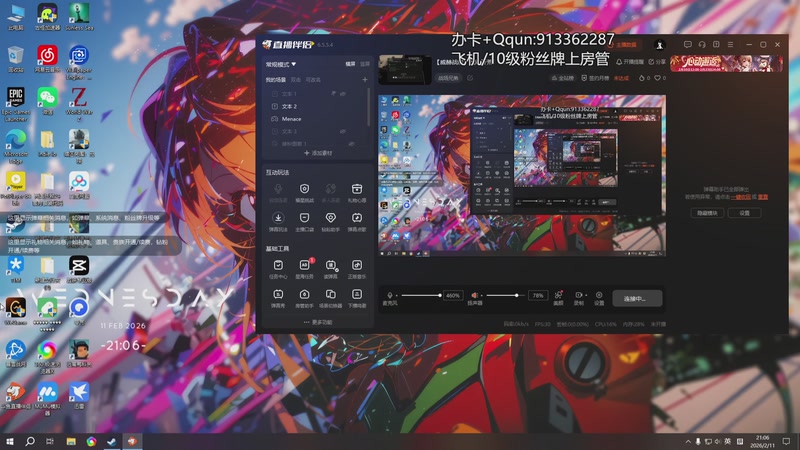Viewport: 800px width, 450px height.
Task: Open Wallpaper Engine desktop icon
Action: [x=79, y=62]
